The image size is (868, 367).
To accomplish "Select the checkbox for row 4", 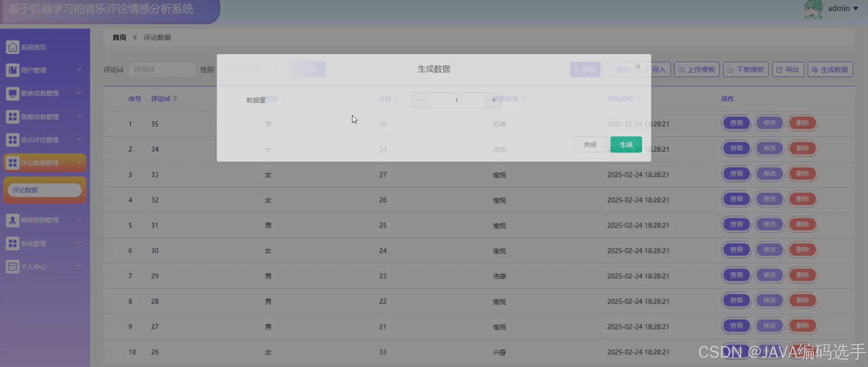I will click(x=109, y=200).
